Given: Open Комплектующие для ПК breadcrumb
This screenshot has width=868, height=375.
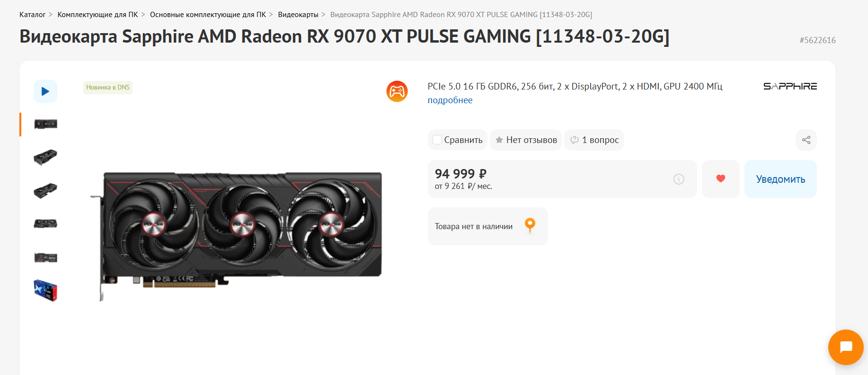Looking at the screenshot, I should pos(97,15).
